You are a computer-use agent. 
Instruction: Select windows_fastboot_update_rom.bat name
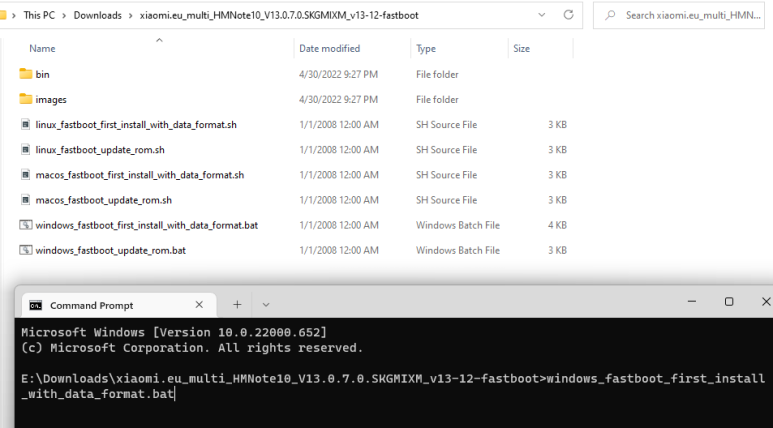tap(110, 250)
